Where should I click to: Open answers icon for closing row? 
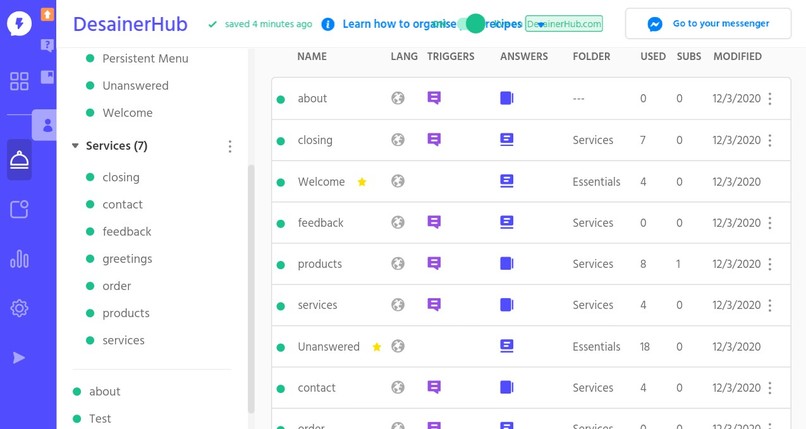pos(506,139)
